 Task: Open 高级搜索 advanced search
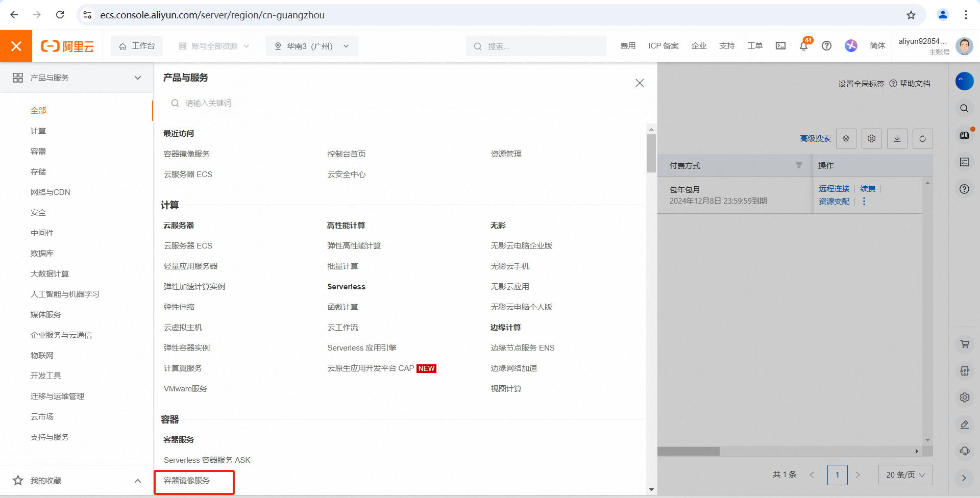click(x=815, y=138)
